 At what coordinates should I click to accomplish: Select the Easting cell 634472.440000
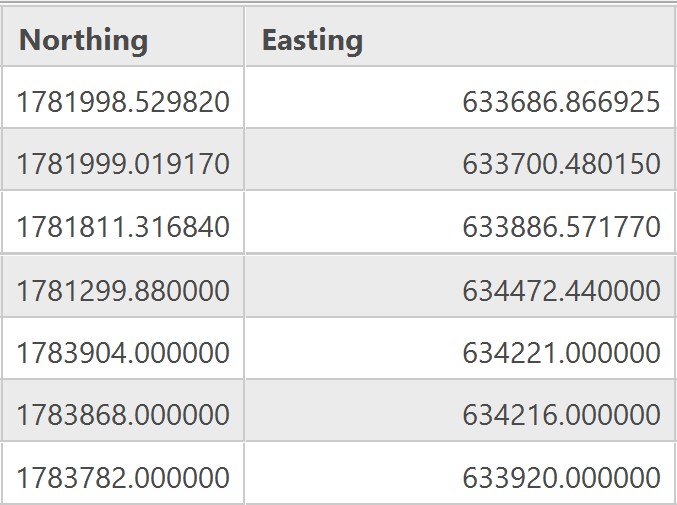(x=460, y=286)
